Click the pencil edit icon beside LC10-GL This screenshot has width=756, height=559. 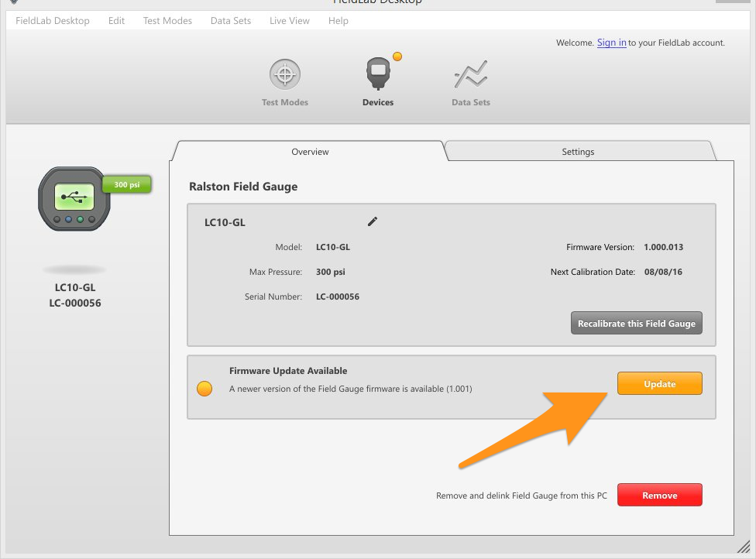pyautogui.click(x=373, y=221)
